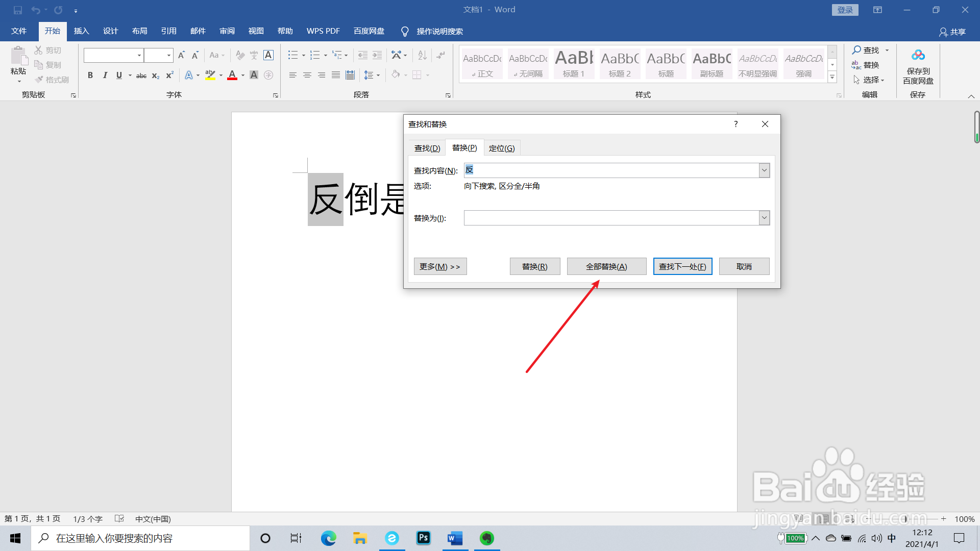Switch to the 查找(D) tab

[x=427, y=148]
